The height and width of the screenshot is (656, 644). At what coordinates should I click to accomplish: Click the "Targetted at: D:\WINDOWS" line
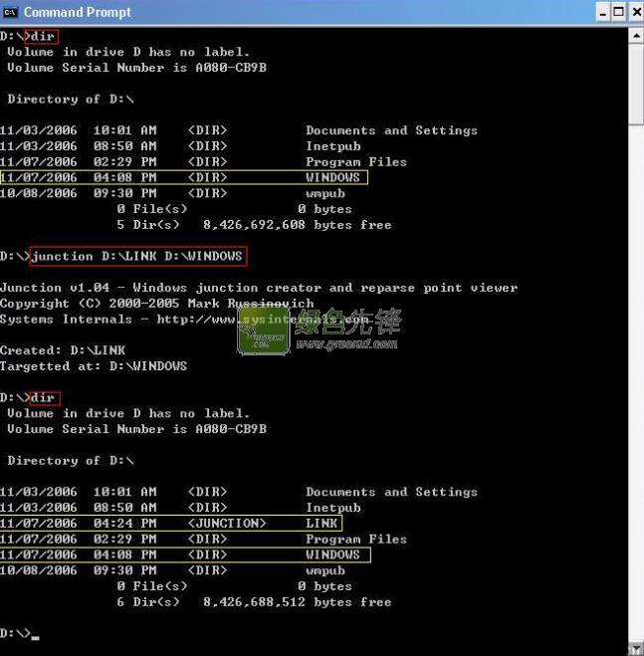(x=94, y=366)
